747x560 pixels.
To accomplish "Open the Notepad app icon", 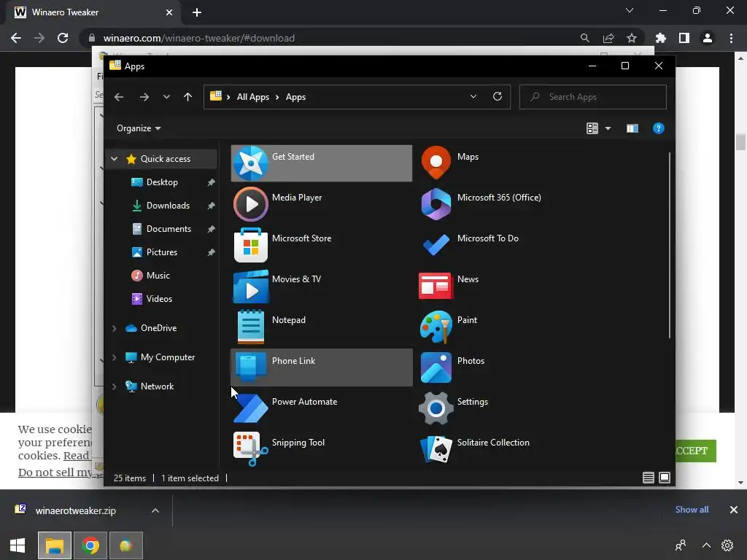I will 251,327.
